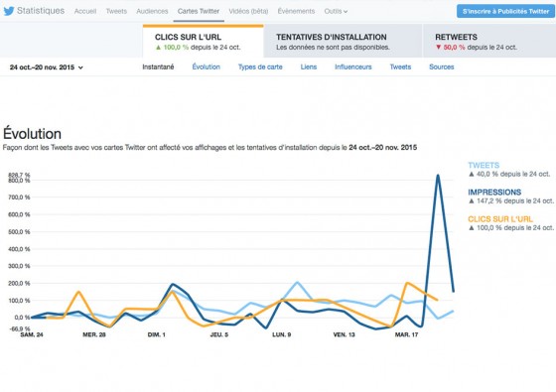Select the Clics sur l'URL tab
Image resolution: width=556 pixels, height=392 pixels.
(x=204, y=42)
